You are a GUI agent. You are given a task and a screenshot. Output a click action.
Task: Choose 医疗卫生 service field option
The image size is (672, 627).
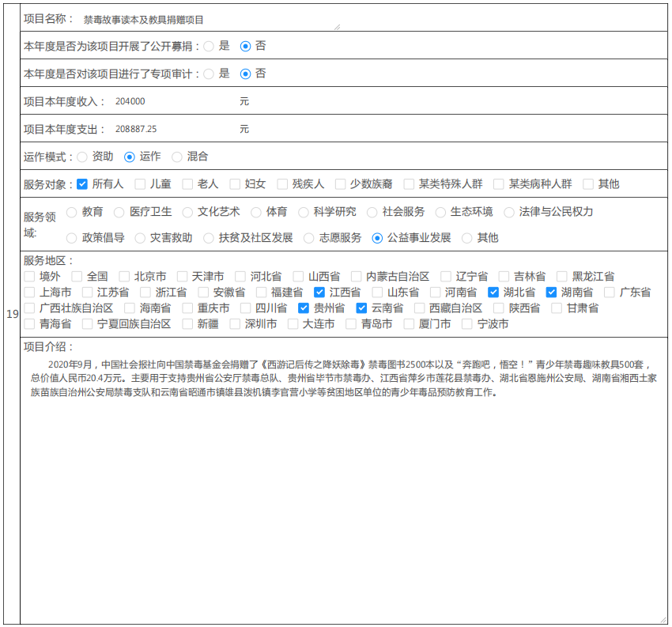(x=119, y=212)
